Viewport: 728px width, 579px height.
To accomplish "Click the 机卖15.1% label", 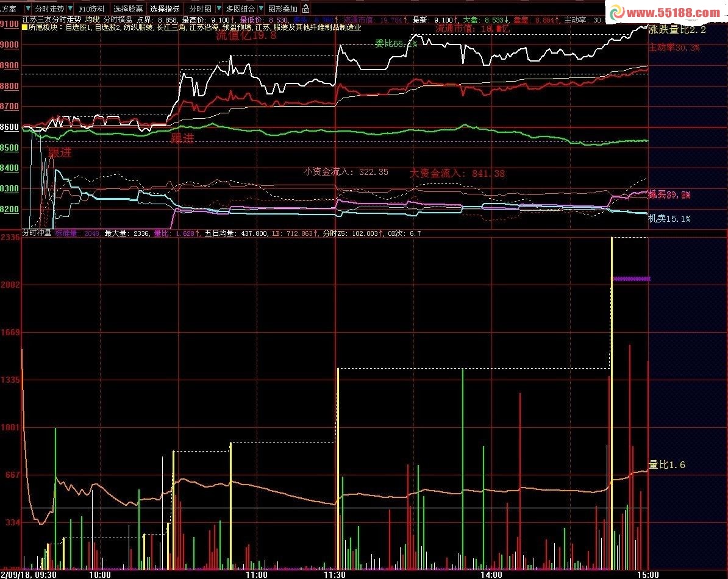I will [x=669, y=219].
